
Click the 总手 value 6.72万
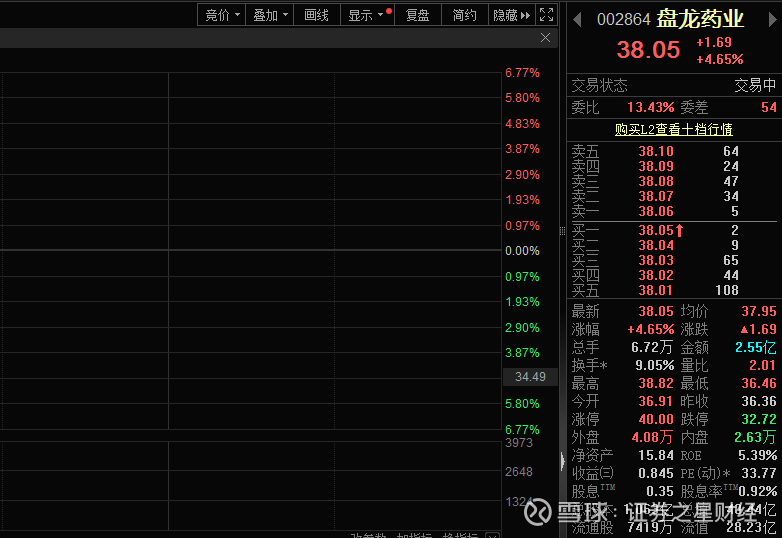point(652,347)
